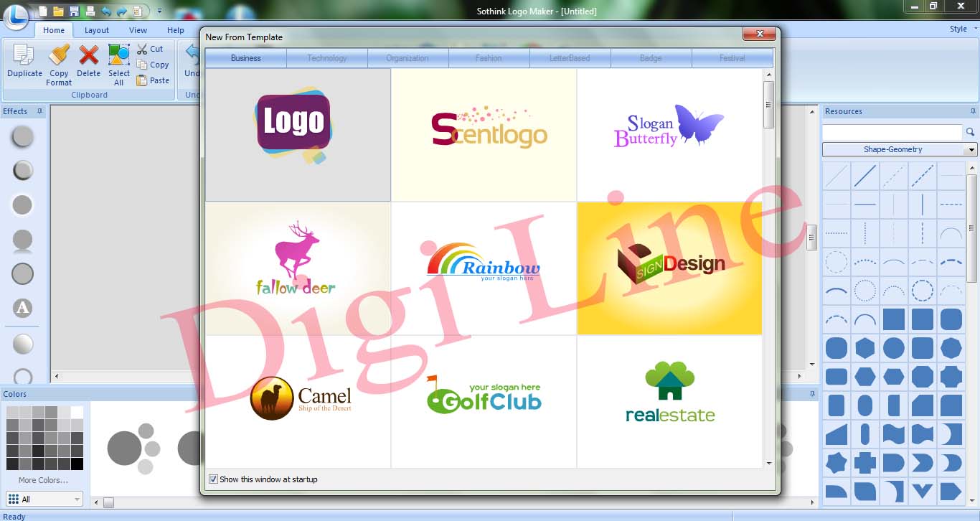Click the Copy icon in Clipboard group
The image size is (980, 521).
142,65
